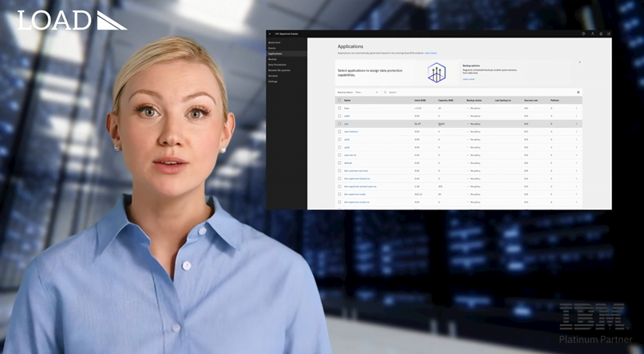
Task: Select the checkbox for the ibm-spectrum-scale row
Action: pos(339,194)
